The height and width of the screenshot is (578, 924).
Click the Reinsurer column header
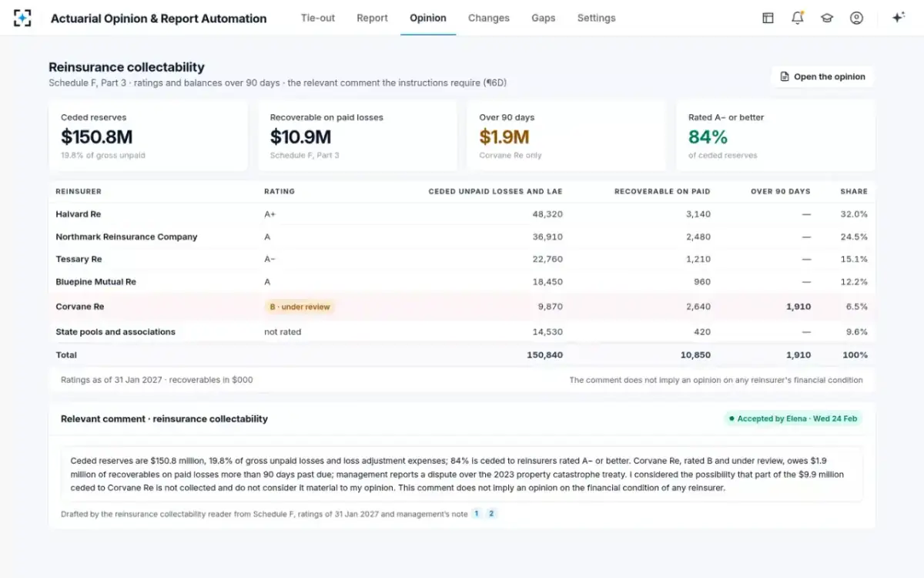point(79,191)
